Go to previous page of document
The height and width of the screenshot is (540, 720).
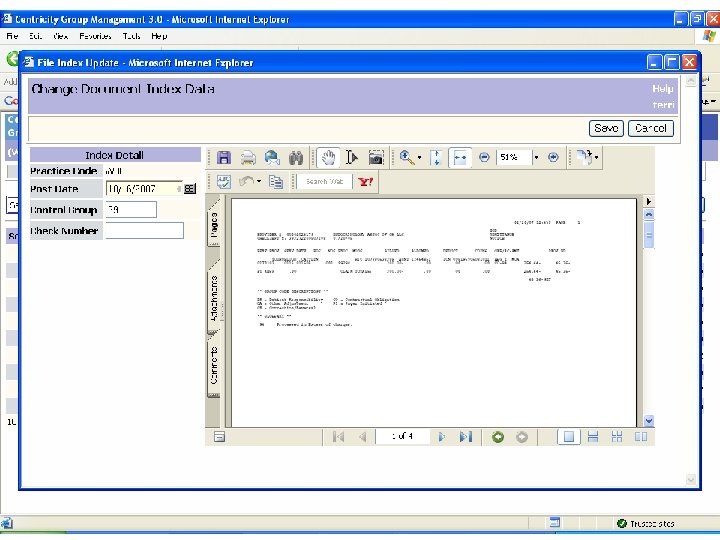click(362, 437)
